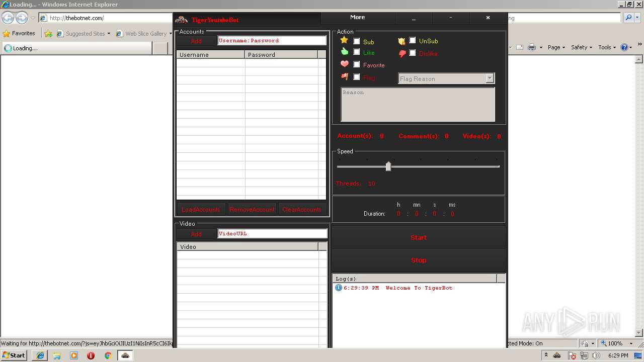
Task: Open the Page menu
Action: [556, 47]
